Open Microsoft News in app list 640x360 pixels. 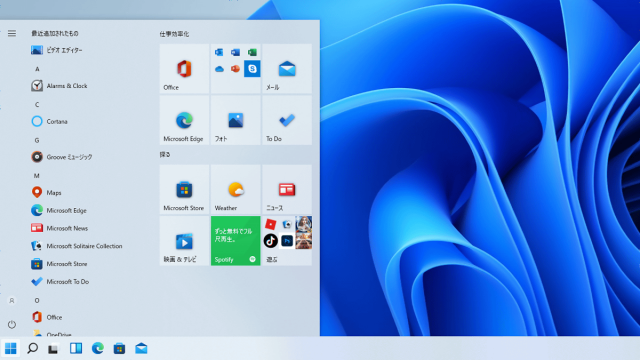[60, 228]
